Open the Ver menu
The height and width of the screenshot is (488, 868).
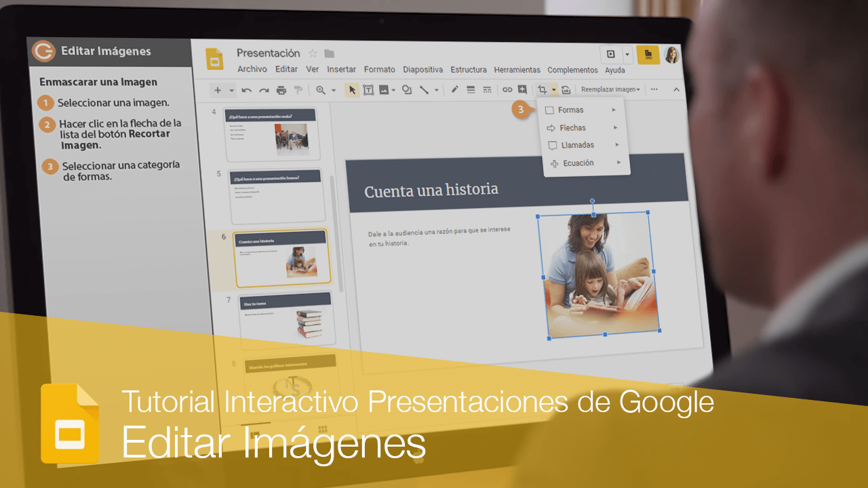[x=313, y=69]
